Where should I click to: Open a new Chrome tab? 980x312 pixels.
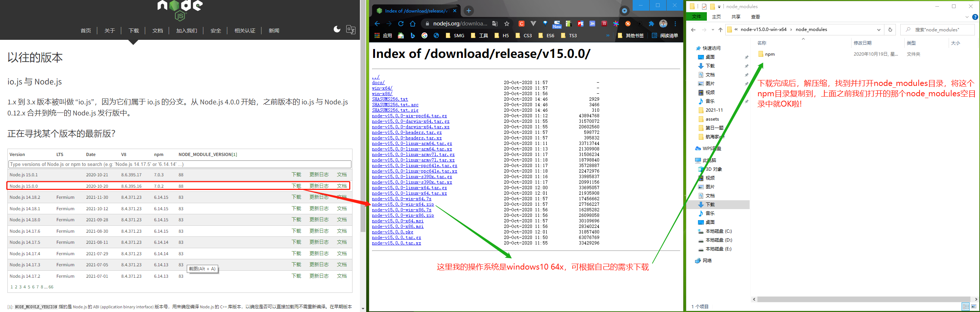469,11
